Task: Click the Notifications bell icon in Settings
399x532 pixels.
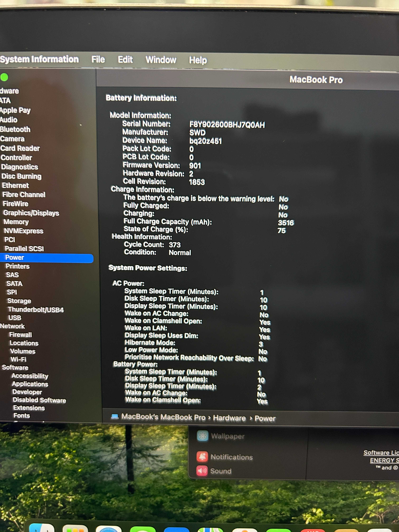Action: pos(202,457)
